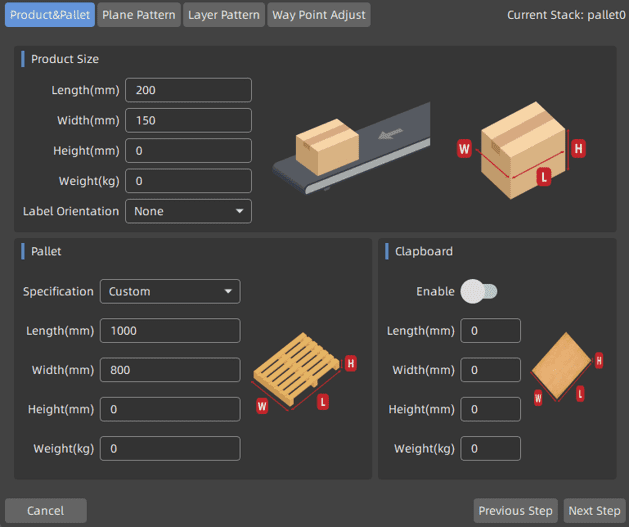Click the red W marker on clapboard diagram

click(538, 398)
